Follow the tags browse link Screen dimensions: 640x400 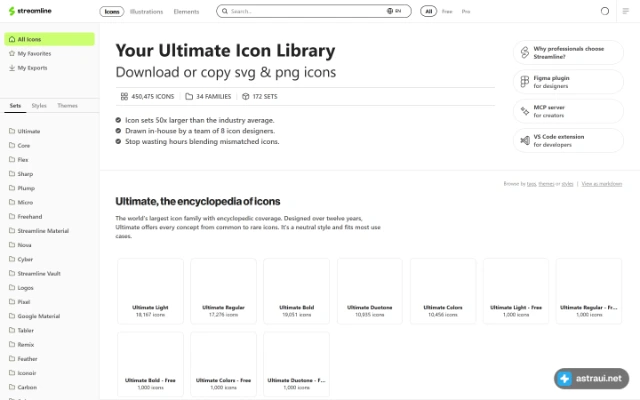(531, 184)
